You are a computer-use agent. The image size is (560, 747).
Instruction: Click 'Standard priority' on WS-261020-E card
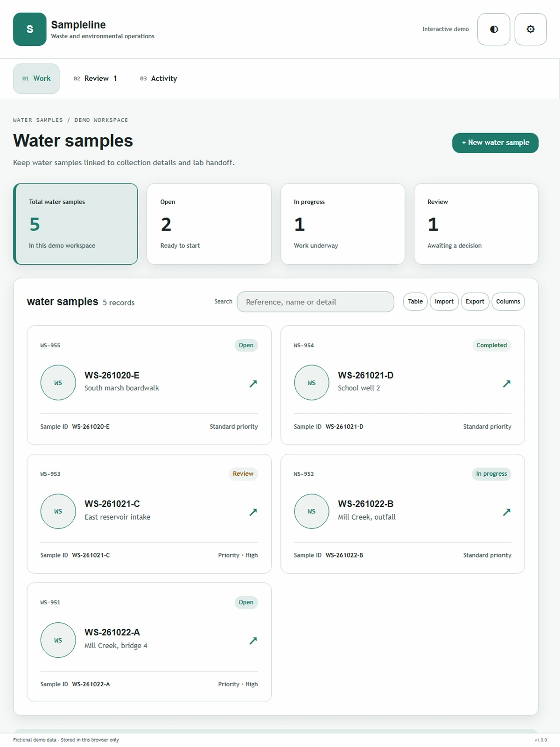234,427
